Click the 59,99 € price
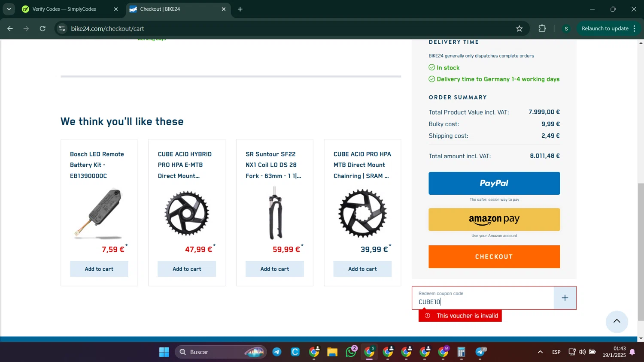Viewport: 644px width, 362px height. (x=286, y=250)
